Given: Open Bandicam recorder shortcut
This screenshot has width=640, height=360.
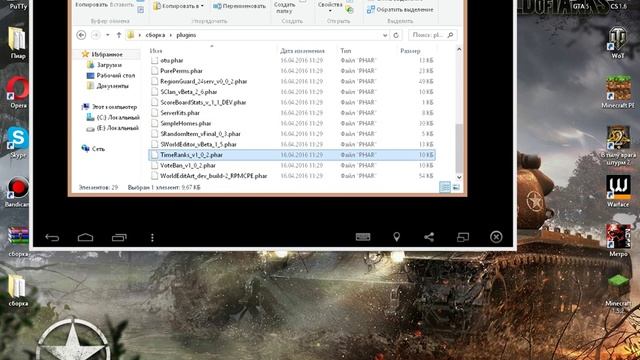Looking at the screenshot, I should 18,192.
